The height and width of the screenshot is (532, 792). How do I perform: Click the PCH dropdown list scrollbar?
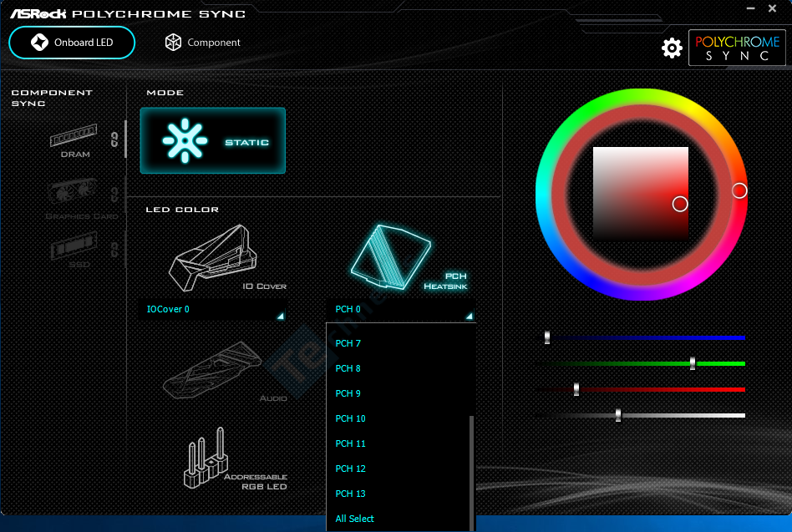point(472,474)
